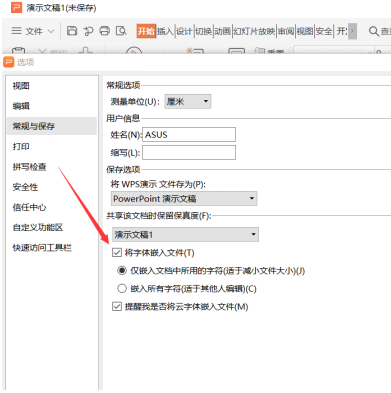The width and height of the screenshot is (391, 393).
Task: Switch to the 设计 ribbon tab
Action: click(184, 31)
